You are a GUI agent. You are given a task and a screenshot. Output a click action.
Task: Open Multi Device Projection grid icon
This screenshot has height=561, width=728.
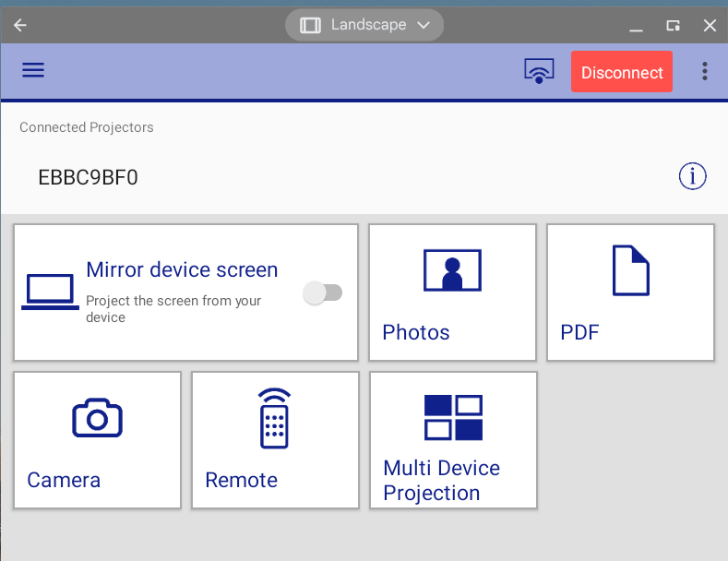click(453, 417)
